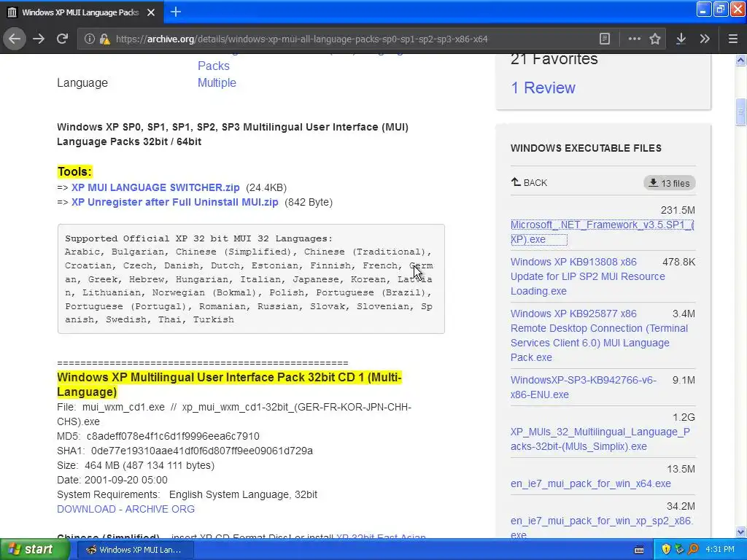The image size is (747, 560).
Task: Click DOWNLOAD - ARCHIVE ORG link
Action: click(x=125, y=509)
